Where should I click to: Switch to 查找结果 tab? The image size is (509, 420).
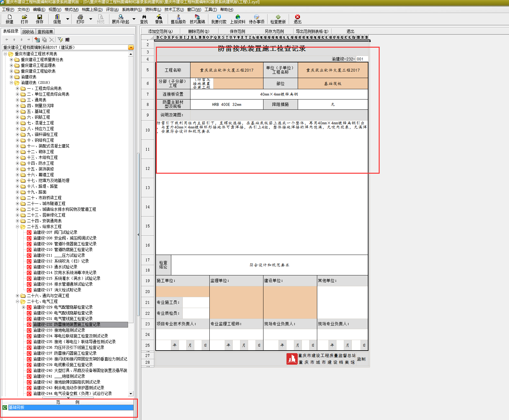click(45, 32)
